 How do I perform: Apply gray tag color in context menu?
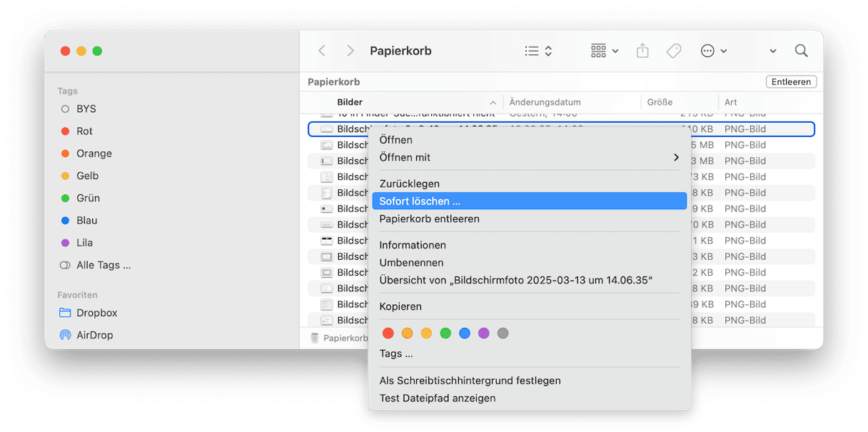pos(503,333)
